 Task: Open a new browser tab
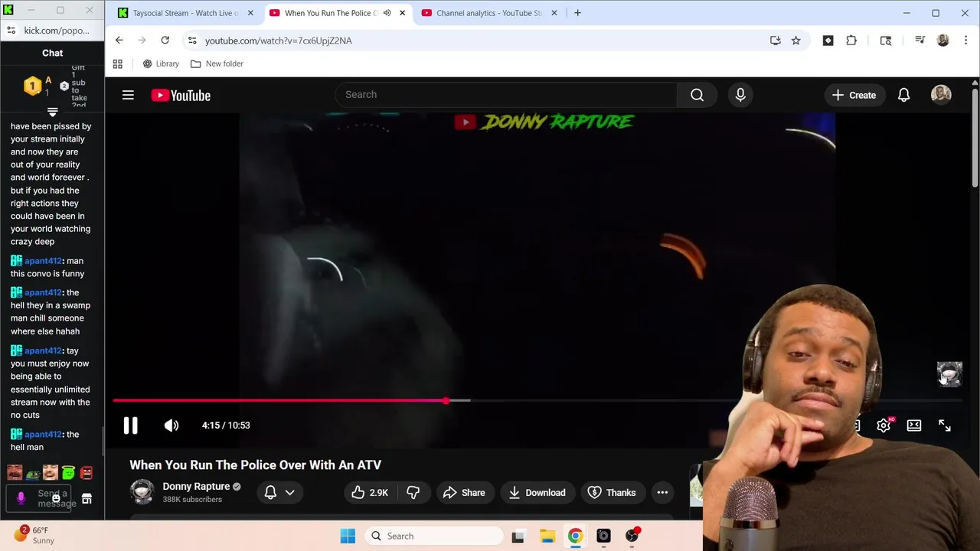pyautogui.click(x=577, y=13)
